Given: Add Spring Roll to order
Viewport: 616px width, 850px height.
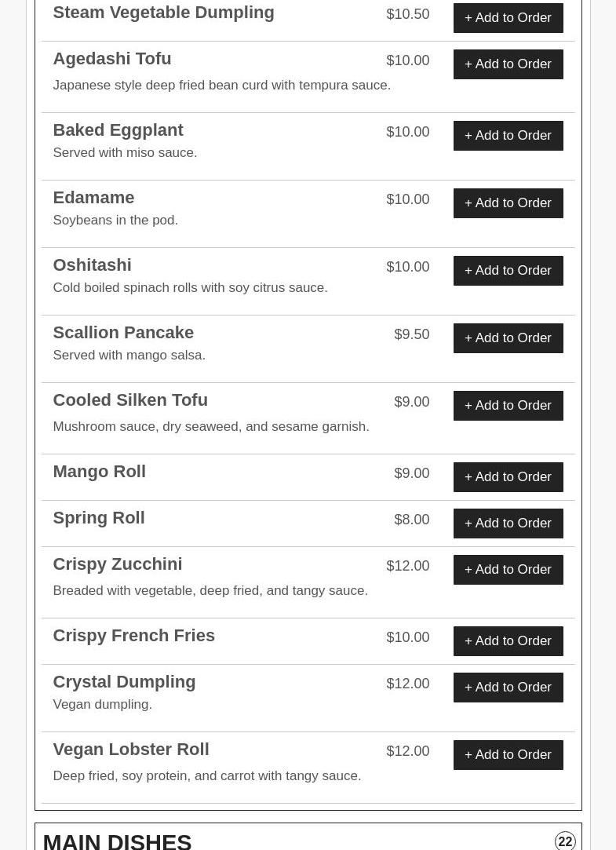Looking at the screenshot, I should (x=508, y=523).
